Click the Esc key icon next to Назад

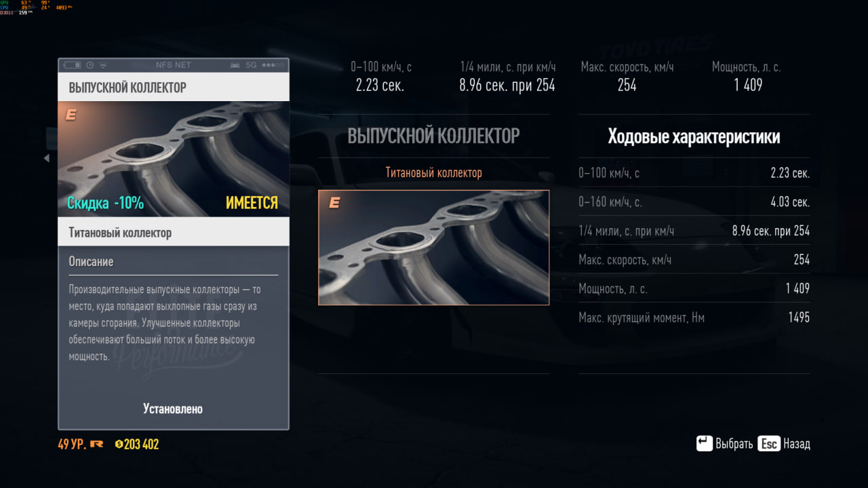(769, 443)
